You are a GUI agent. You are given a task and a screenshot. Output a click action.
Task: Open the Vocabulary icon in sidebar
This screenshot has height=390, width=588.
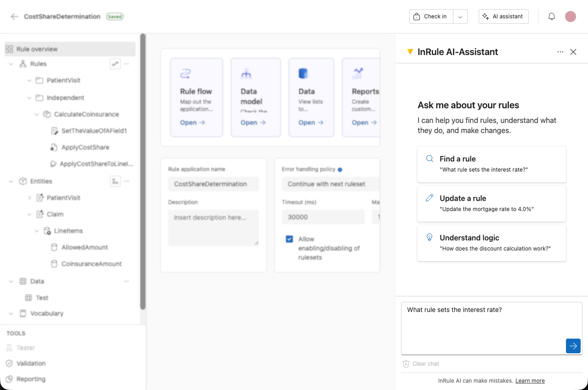(x=23, y=313)
